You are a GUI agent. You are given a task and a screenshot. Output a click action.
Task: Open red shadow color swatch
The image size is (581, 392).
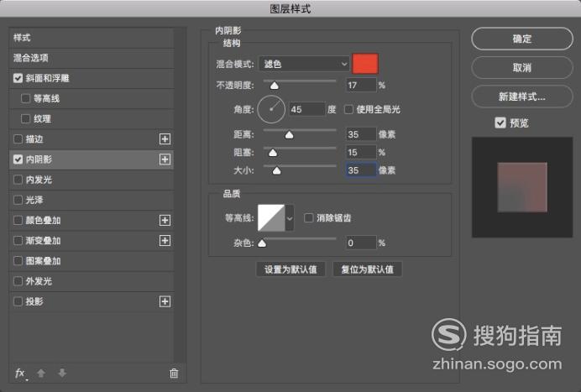[x=365, y=64]
